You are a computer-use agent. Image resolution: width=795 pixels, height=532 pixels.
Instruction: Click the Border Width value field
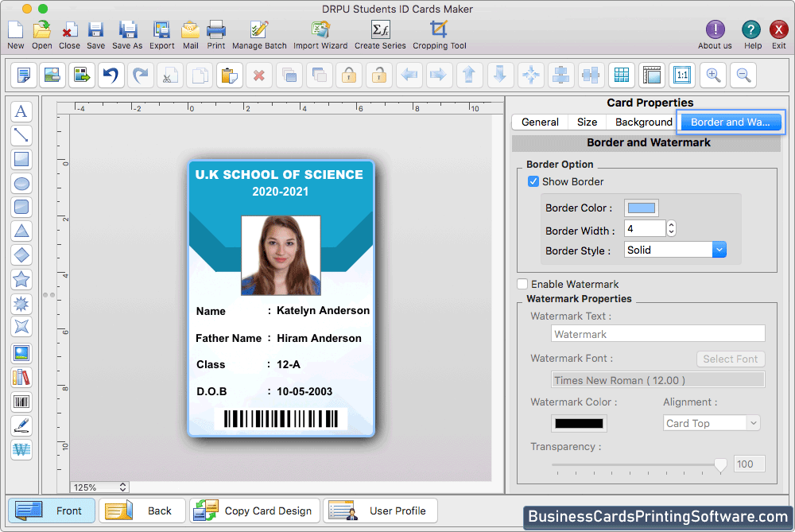(645, 229)
